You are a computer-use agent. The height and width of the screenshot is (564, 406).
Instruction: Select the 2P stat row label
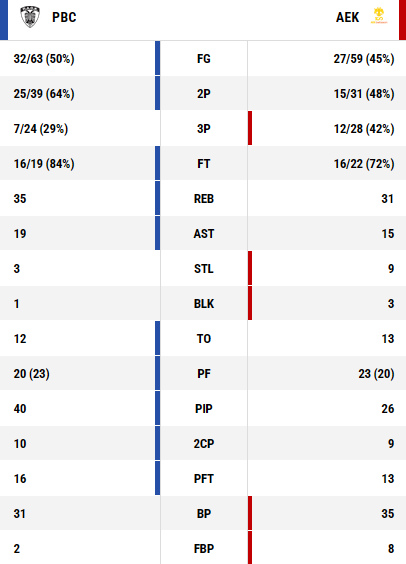pyautogui.click(x=204, y=94)
